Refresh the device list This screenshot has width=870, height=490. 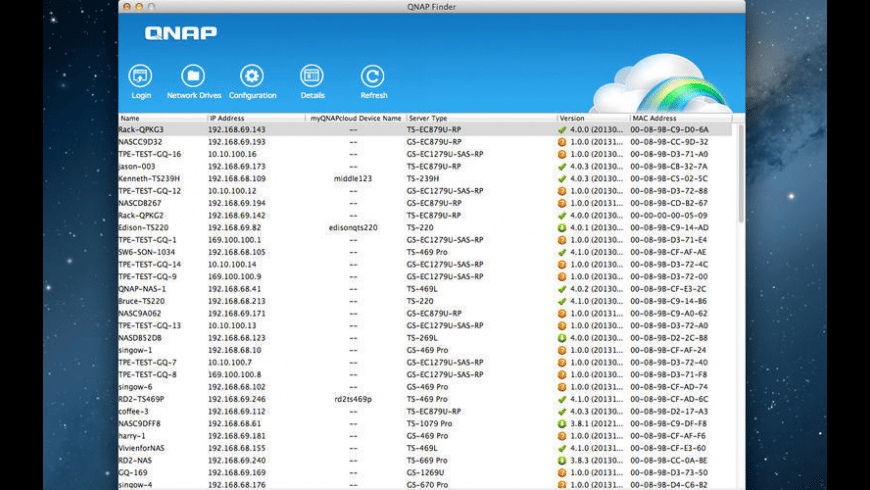(x=372, y=76)
